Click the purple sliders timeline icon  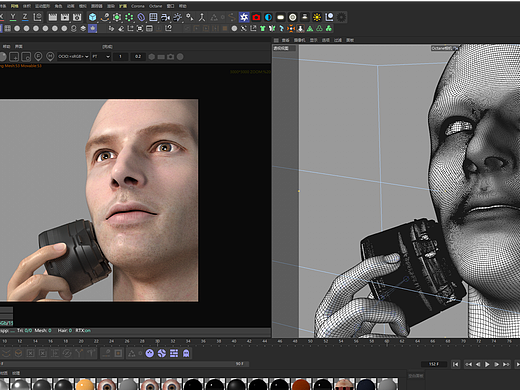click(x=174, y=353)
